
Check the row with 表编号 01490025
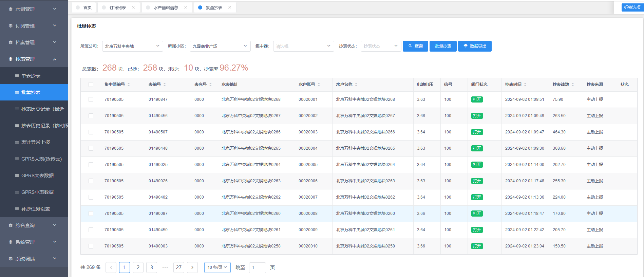[91, 165]
